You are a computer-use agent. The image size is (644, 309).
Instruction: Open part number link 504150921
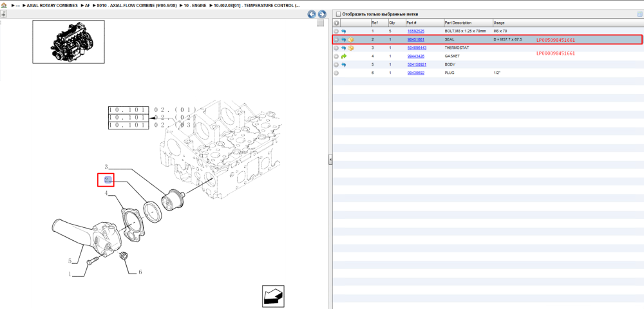[417, 65]
